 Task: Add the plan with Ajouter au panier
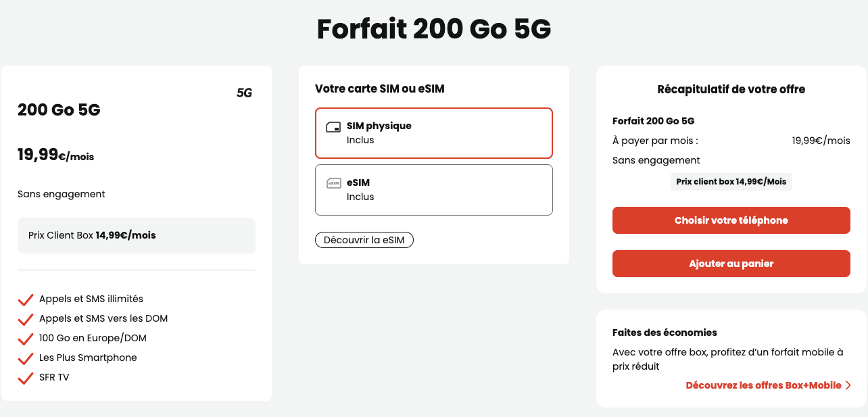(x=731, y=264)
